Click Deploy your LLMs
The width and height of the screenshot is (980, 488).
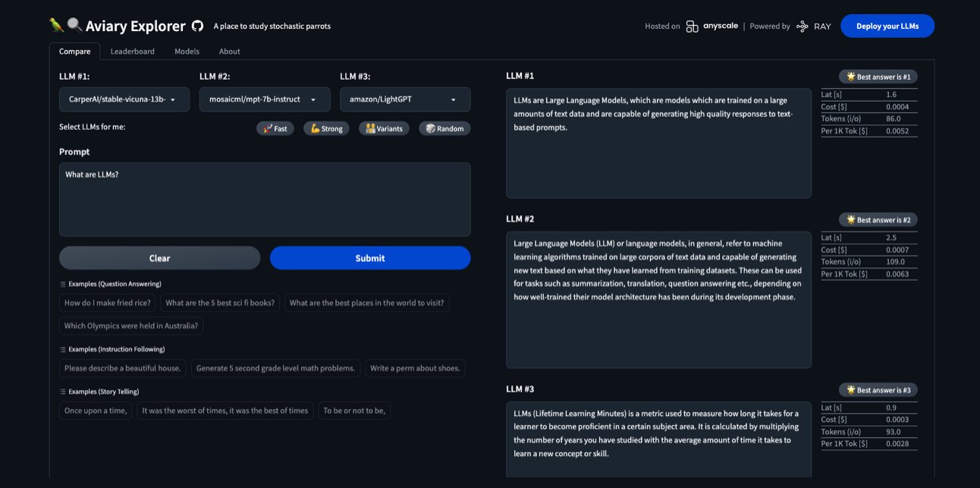click(x=887, y=25)
